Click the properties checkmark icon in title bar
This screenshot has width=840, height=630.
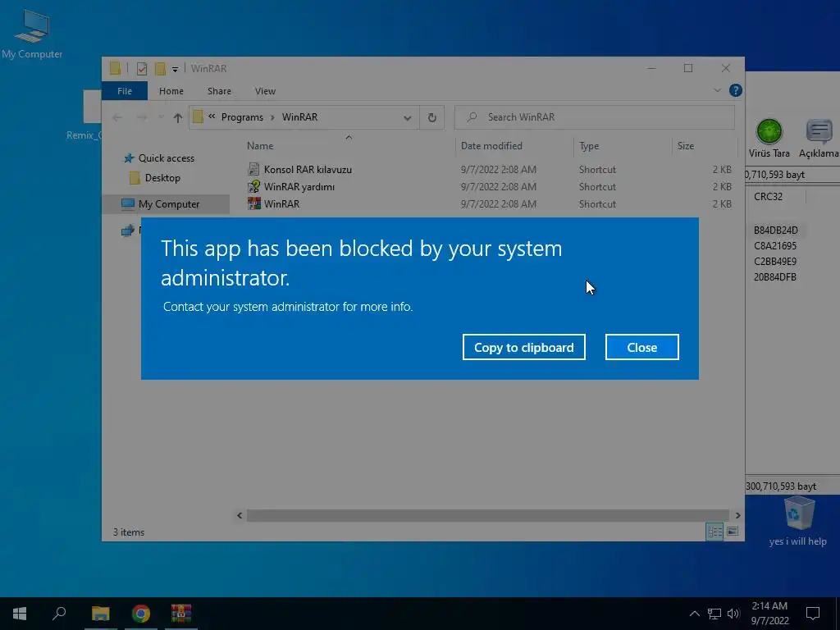point(142,69)
